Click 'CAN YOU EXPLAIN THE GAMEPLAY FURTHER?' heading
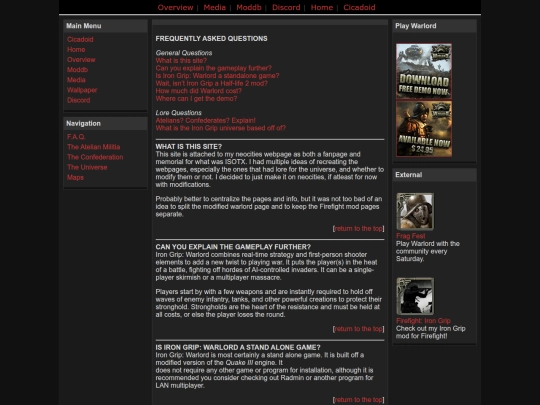Screen dimensions: 540x405 (233, 247)
